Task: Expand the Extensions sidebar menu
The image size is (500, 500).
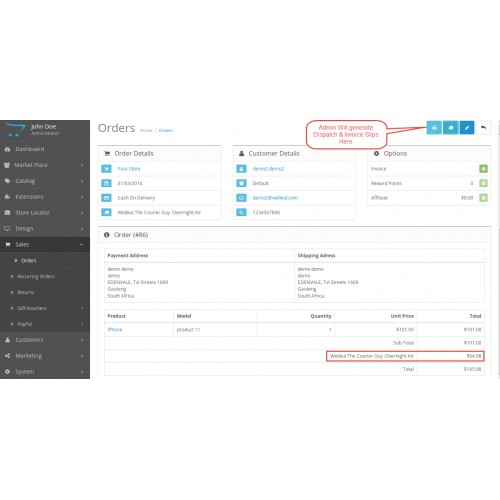Action: coord(45,197)
